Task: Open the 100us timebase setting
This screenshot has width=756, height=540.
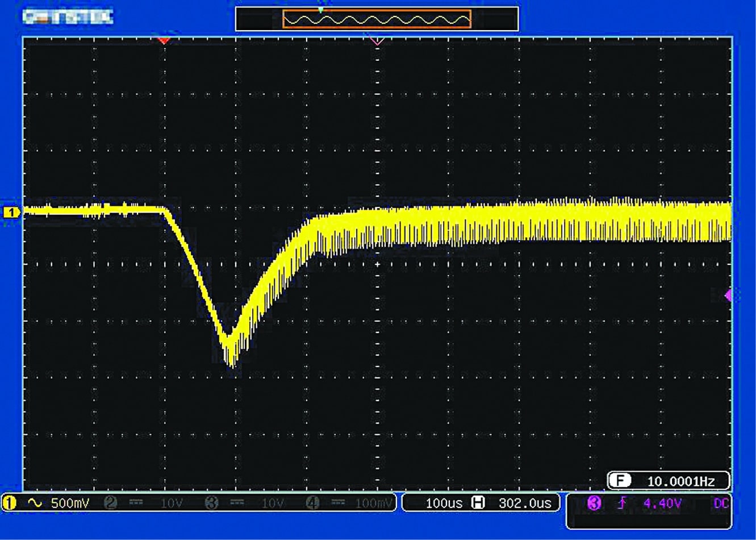Action: tap(444, 502)
